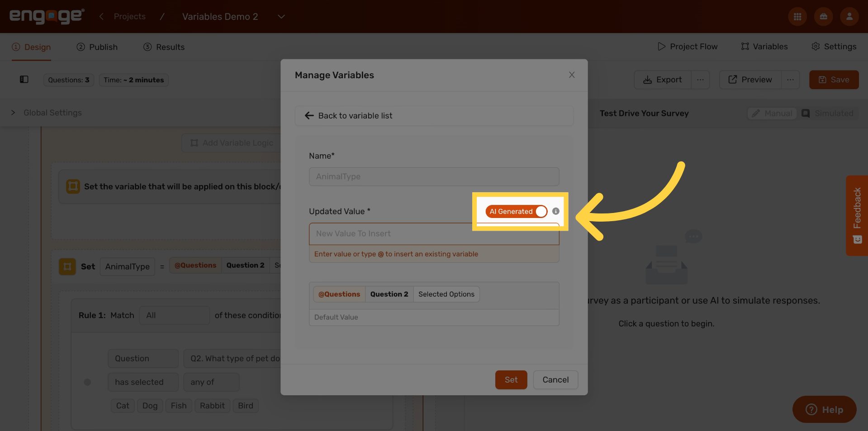Click the Name field containing AnimalType
Viewport: 868px width, 431px height.
point(434,176)
